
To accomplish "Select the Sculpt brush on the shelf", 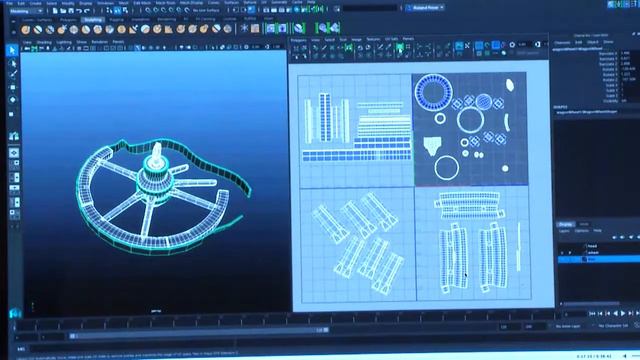I will click(x=26, y=29).
